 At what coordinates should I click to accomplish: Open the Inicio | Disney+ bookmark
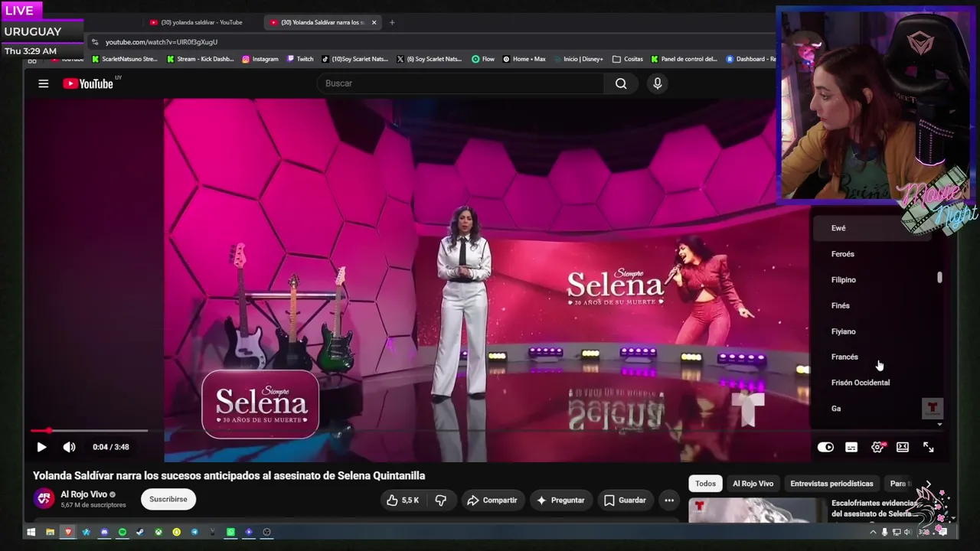[x=578, y=59]
